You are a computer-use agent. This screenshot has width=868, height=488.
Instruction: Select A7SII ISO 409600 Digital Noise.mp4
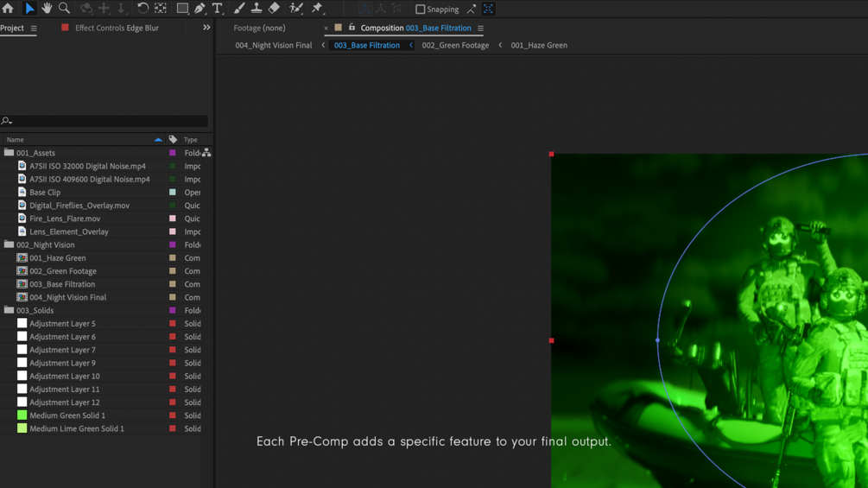90,180
